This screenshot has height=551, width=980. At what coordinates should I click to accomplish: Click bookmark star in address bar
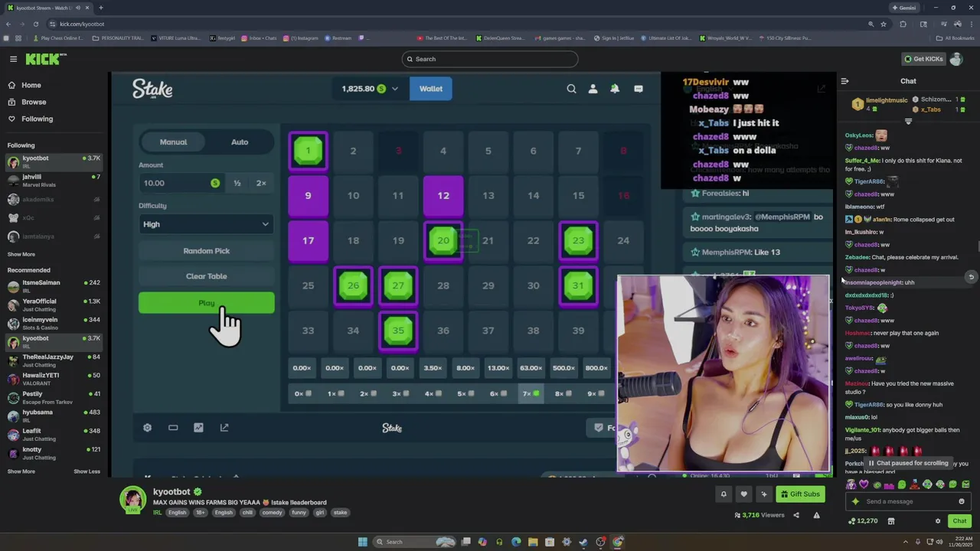(x=884, y=24)
